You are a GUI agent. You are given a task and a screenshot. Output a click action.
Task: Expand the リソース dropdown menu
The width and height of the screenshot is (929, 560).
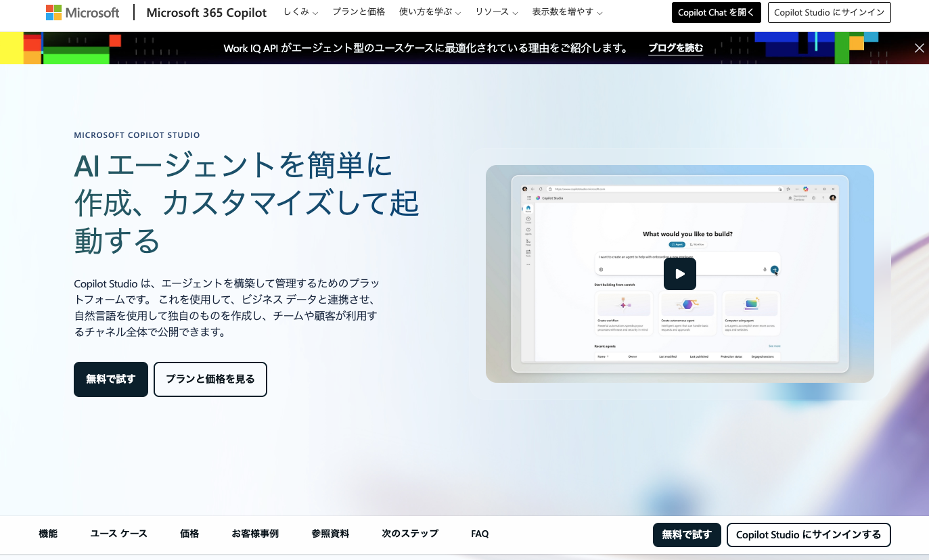tap(496, 12)
